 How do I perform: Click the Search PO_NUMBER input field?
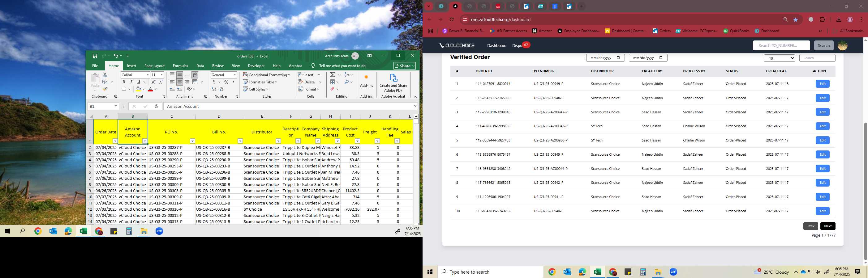coord(781,45)
